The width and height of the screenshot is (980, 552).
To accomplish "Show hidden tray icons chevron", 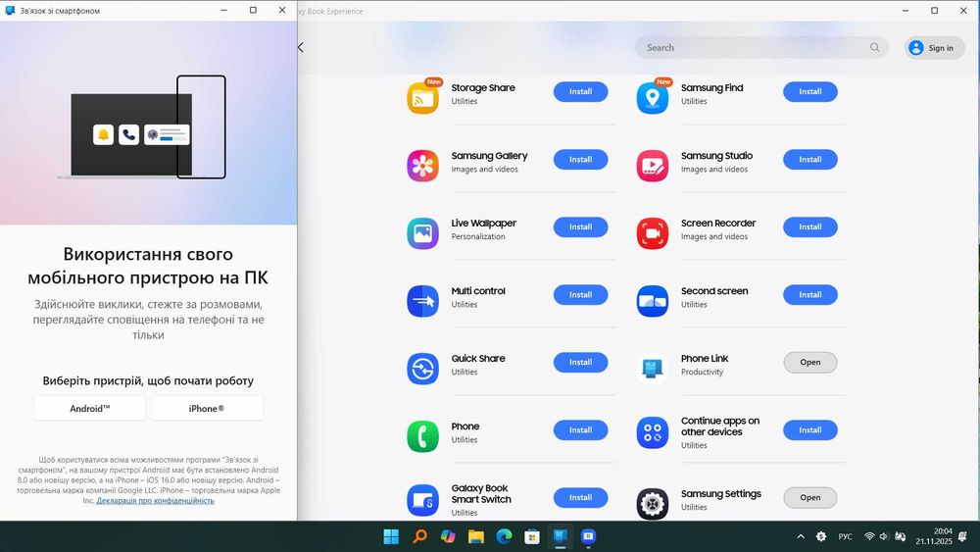I will click(x=801, y=536).
